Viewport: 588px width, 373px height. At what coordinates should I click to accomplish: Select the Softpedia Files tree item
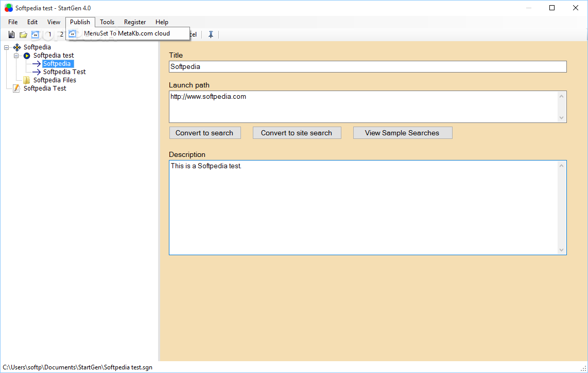tap(55, 80)
